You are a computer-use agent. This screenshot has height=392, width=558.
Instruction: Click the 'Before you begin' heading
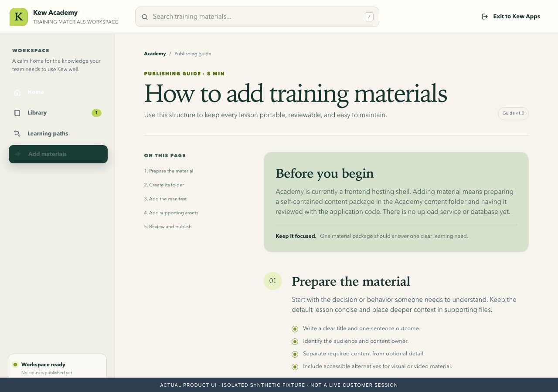pos(325,173)
